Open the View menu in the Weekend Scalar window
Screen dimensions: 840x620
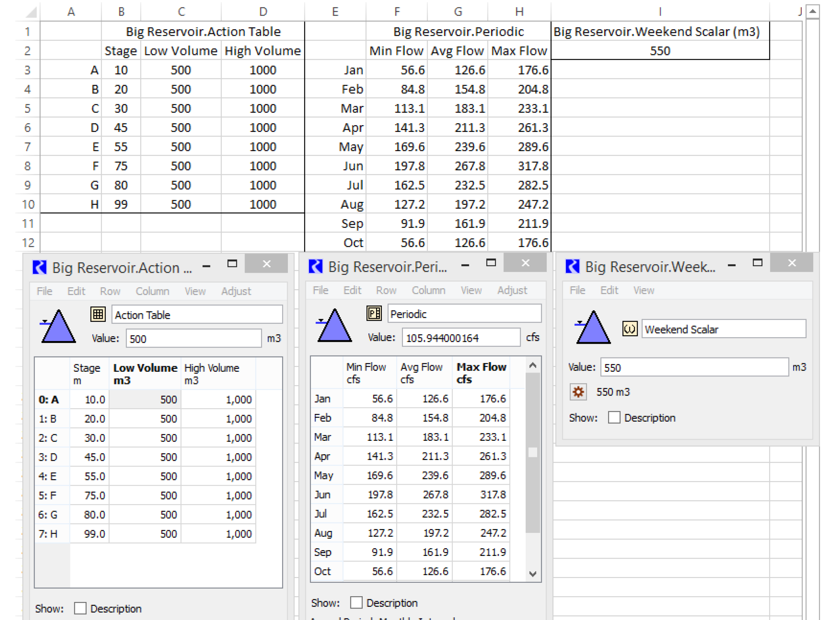[x=643, y=290]
